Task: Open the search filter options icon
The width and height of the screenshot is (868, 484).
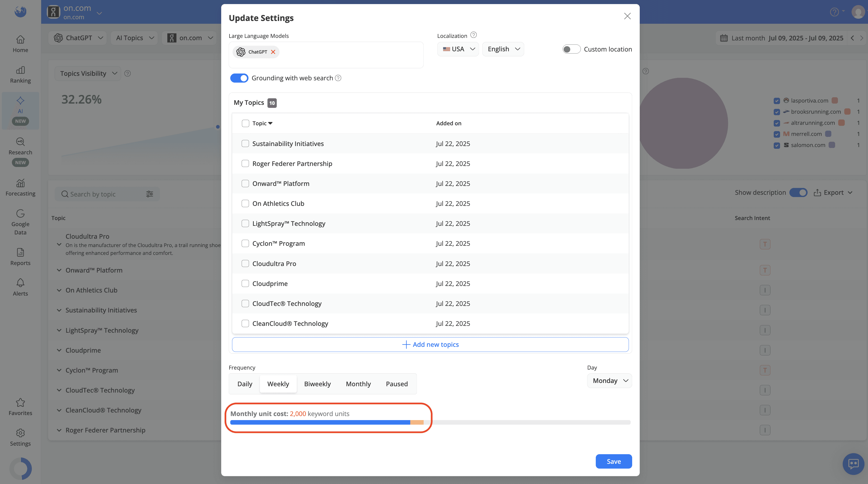Action: 150,194
